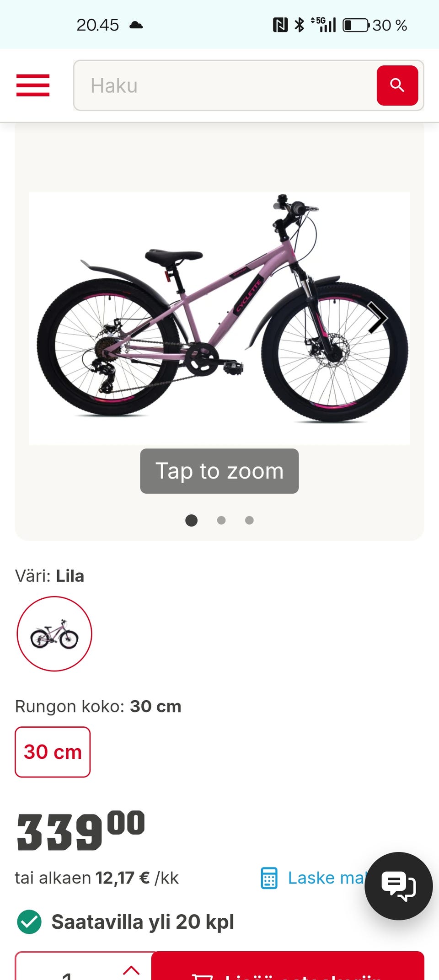This screenshot has width=439, height=980.
Task: Open the live chat bubble
Action: click(x=398, y=886)
